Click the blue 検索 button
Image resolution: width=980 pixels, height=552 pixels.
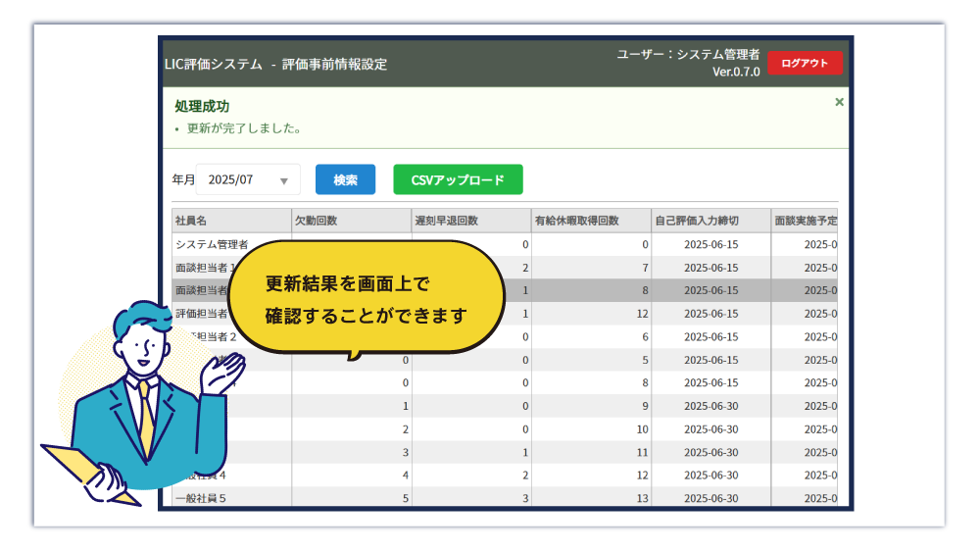[x=345, y=180]
